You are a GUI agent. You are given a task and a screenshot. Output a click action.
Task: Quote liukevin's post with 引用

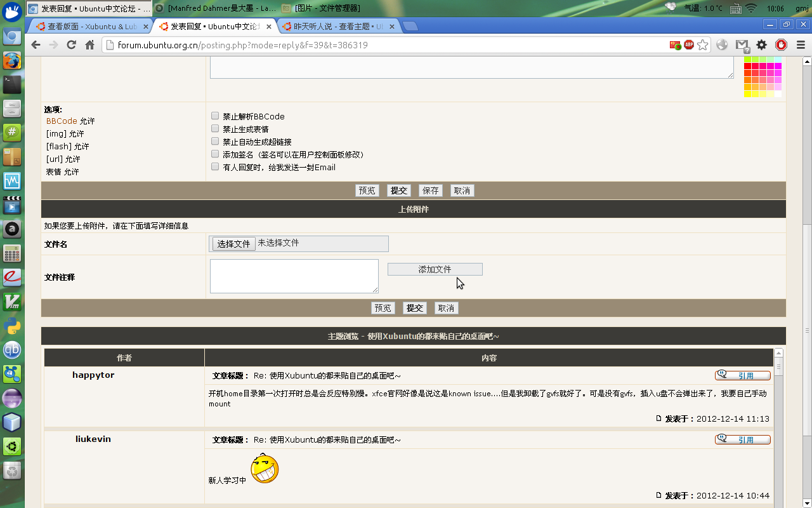coord(743,439)
